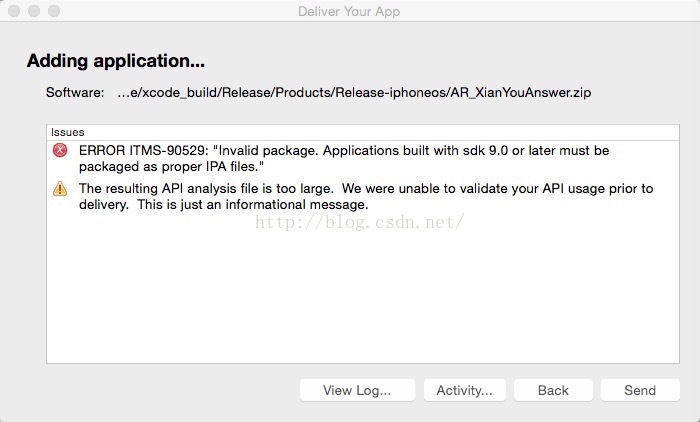The image size is (700, 422).
Task: Close the Deliver Your App window
Action: click(14, 11)
